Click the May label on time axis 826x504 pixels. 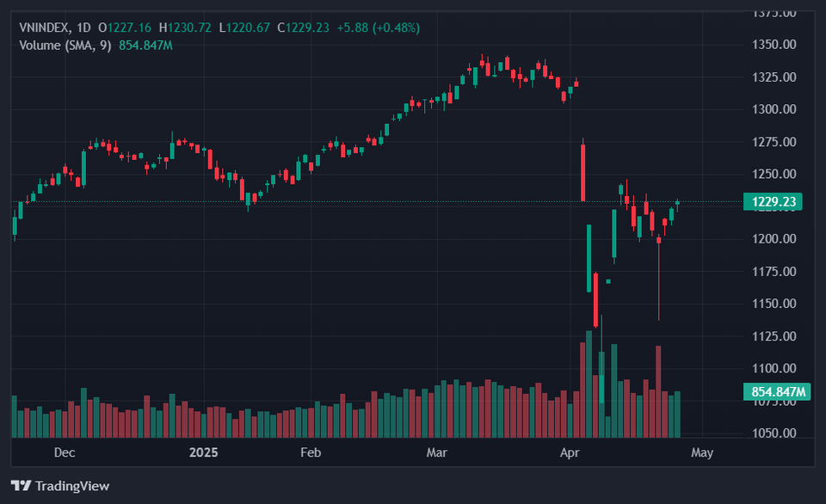point(702,452)
